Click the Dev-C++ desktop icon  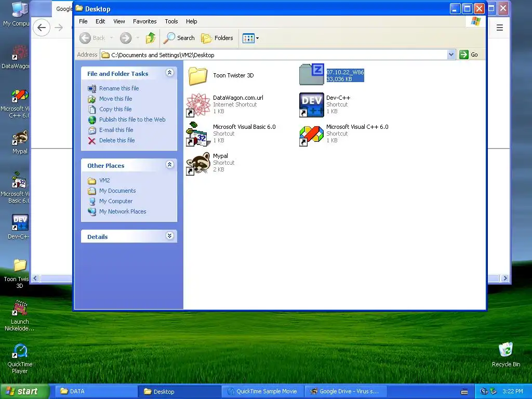click(x=20, y=223)
